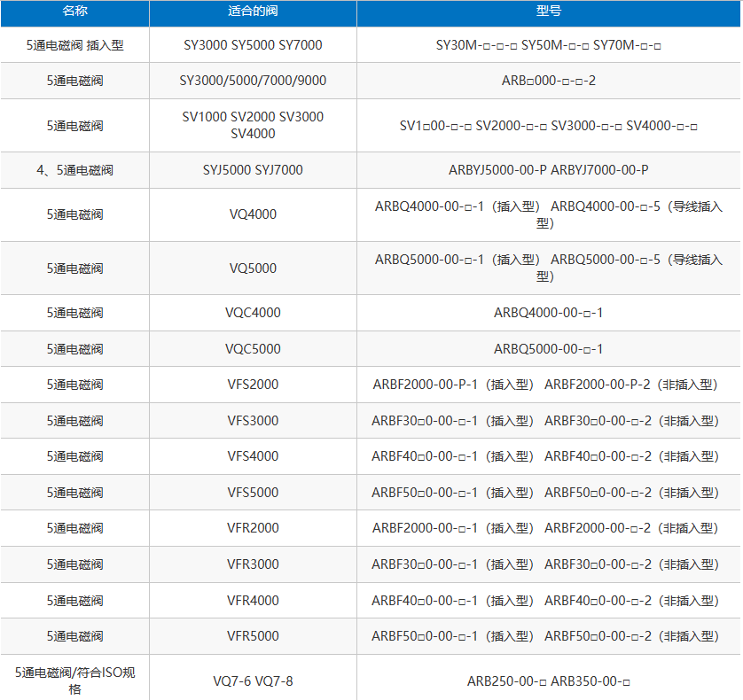Select the cell 'SYJ5000 SYJ7000'

[253, 170]
